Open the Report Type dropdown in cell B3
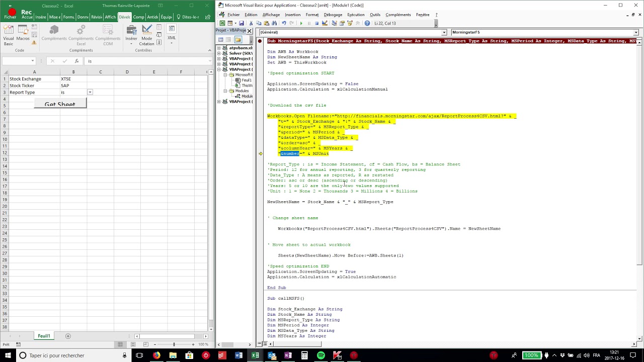Image resolution: width=644 pixels, height=362 pixels. 90,93
